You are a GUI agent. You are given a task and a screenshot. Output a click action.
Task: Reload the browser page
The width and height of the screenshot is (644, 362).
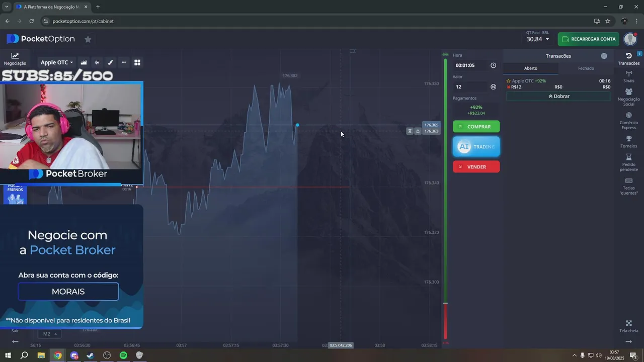[x=31, y=21]
